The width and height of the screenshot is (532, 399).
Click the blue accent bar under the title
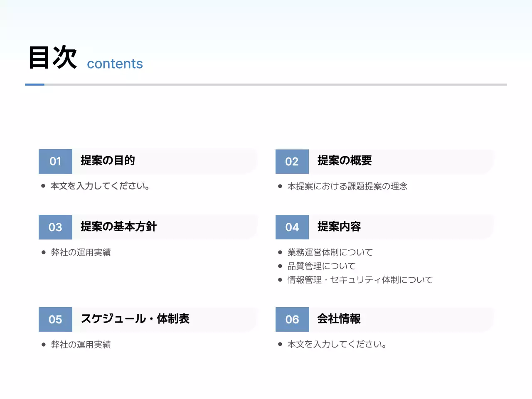35,84
